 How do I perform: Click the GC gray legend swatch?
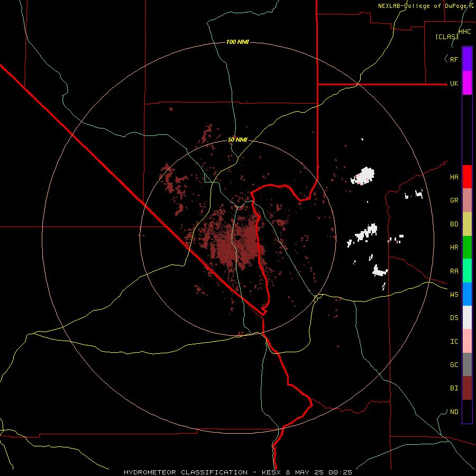pos(467,364)
